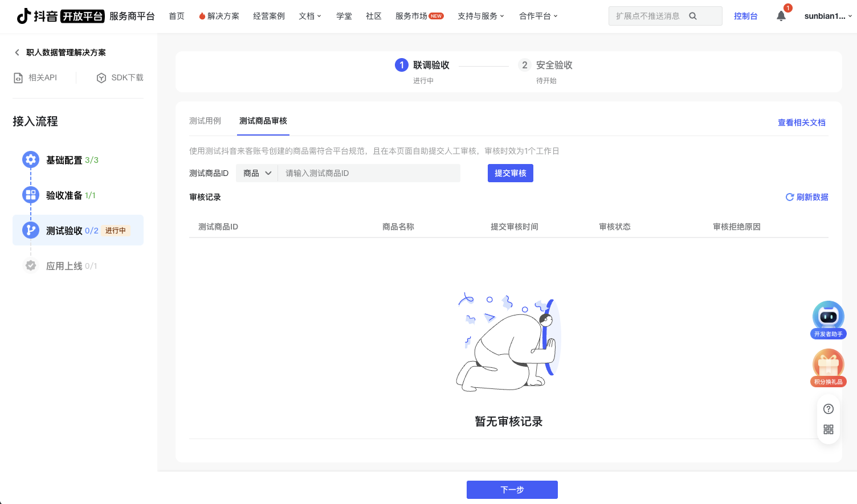Select the 测试商品审核 tab
Viewport: 857px width, 504px height.
tap(263, 121)
